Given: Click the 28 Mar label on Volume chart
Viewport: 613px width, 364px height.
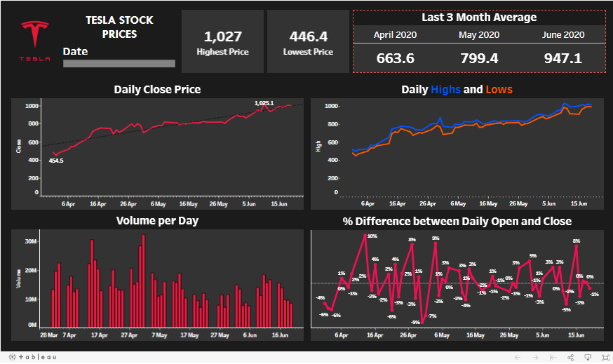Looking at the screenshot, I should click(49, 335).
